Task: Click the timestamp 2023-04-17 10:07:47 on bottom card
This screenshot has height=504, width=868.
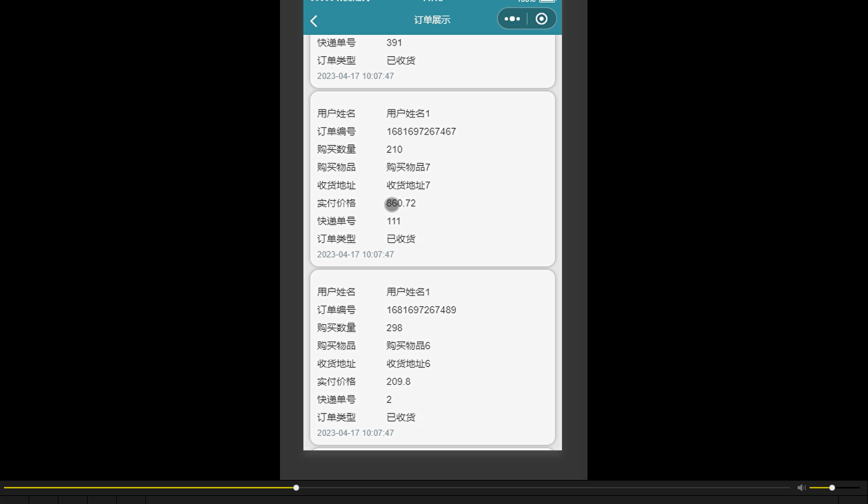Action: (355, 433)
